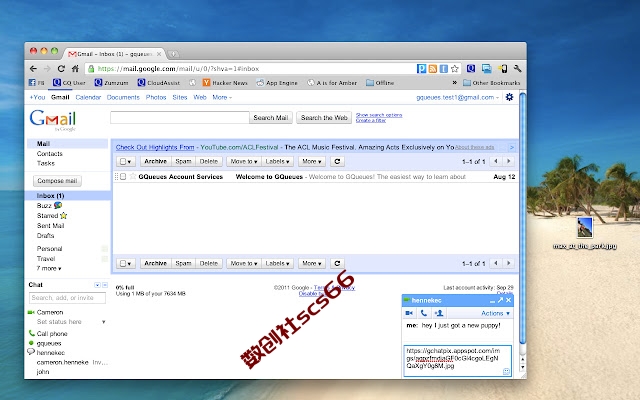Star the Welcome to GQueues email
Viewport: 640px width, 400px height.
[133, 177]
